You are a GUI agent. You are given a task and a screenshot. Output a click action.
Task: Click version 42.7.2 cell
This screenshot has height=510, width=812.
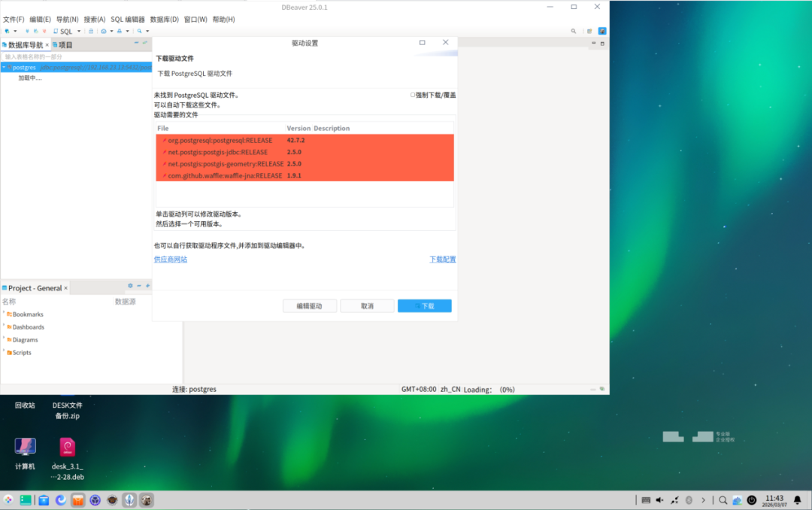[295, 141]
